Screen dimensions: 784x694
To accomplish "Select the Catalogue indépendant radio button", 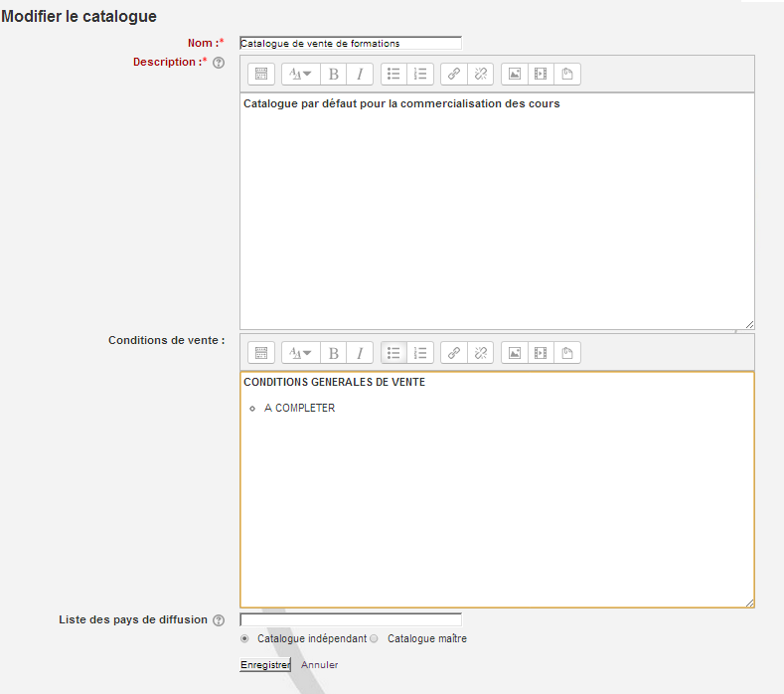I will (245, 638).
